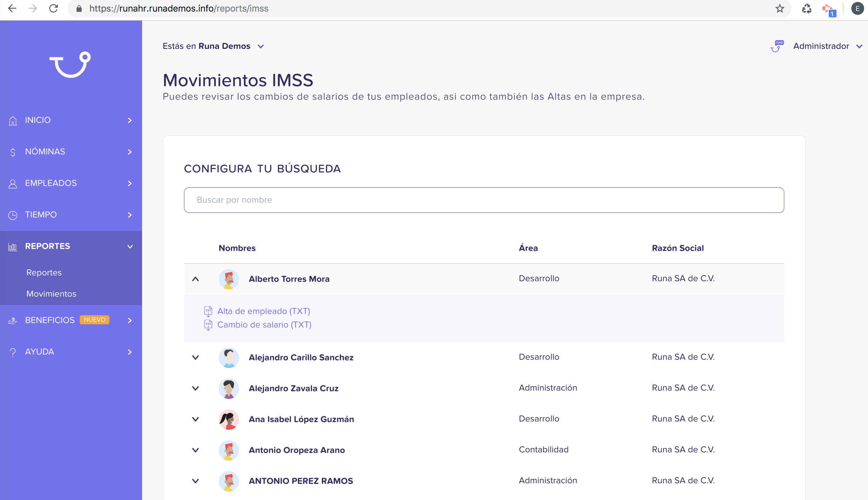This screenshot has height=500, width=868.
Task: Expand the EMPLEADOS menu arrow
Action: [x=130, y=183]
